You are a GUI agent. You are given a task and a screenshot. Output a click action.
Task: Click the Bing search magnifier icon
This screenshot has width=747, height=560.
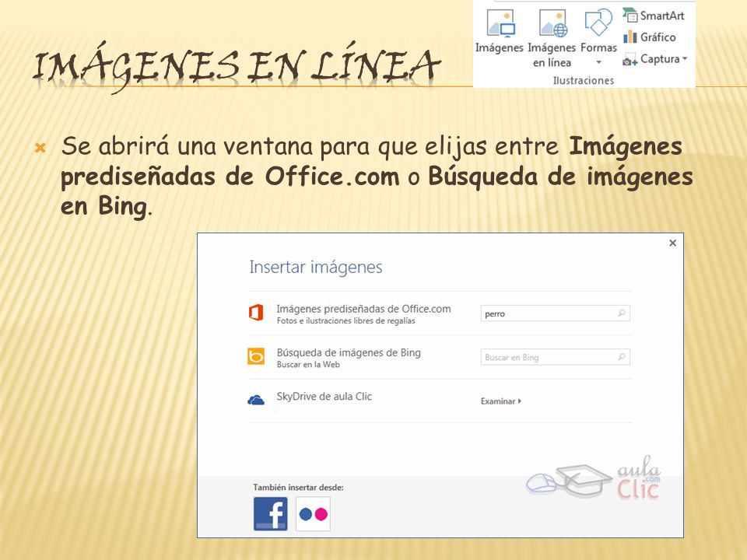pos(621,357)
